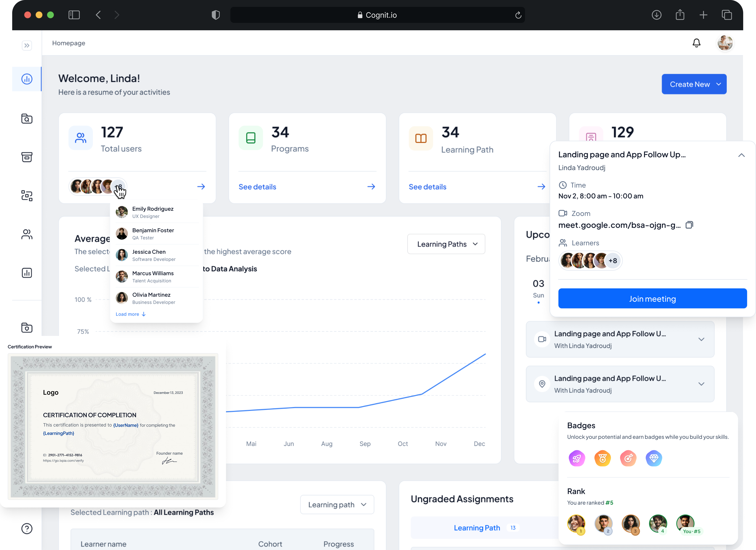Click See details under Programs
The width and height of the screenshot is (756, 550).
pos(257,187)
